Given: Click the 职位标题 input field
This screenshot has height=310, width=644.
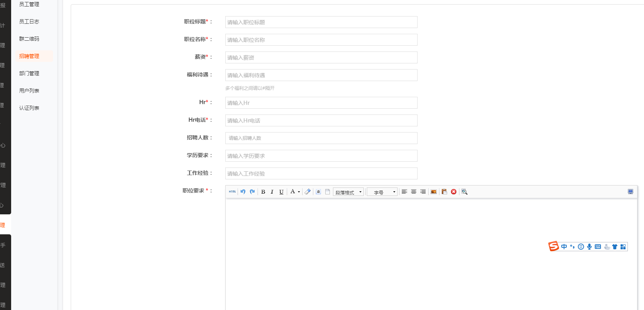Looking at the screenshot, I should click(x=321, y=22).
